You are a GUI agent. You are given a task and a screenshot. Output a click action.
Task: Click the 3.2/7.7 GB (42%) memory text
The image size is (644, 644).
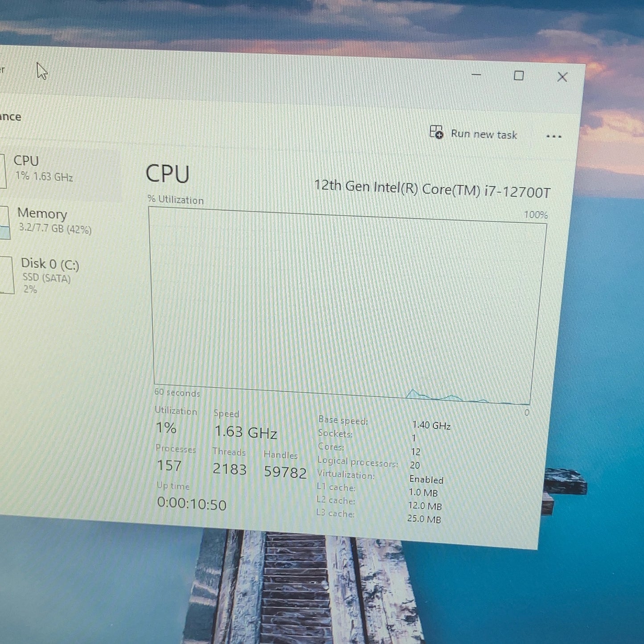pos(55,228)
